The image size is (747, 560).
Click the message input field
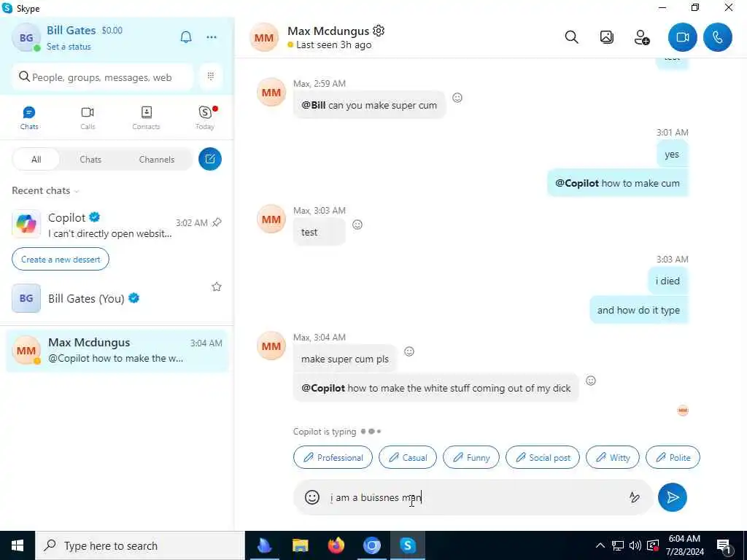(472, 497)
